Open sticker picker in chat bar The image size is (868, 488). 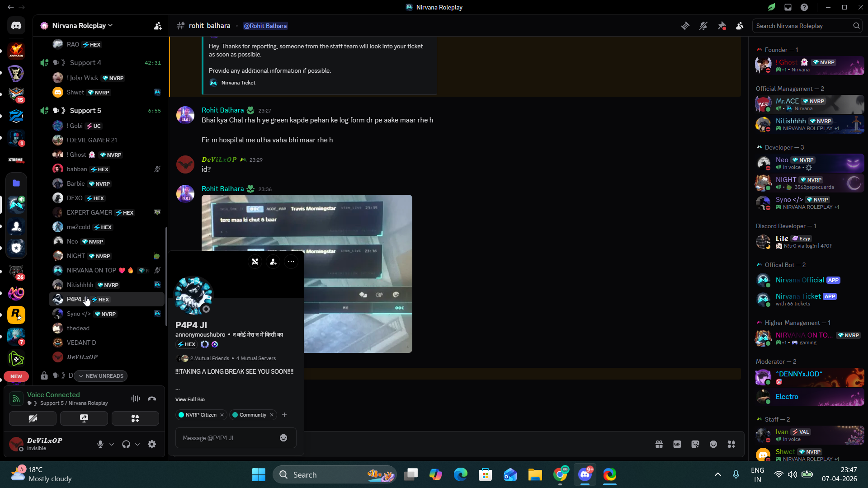[x=695, y=444]
